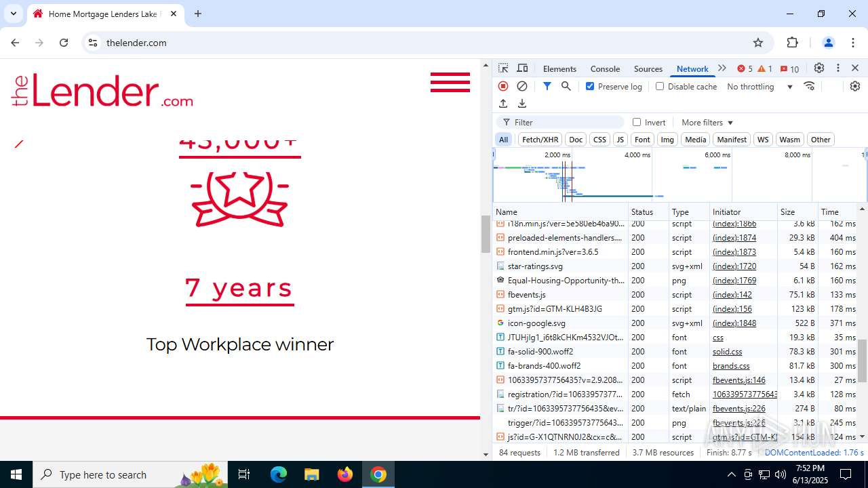The height and width of the screenshot is (488, 868).
Task: Filter by WS requests
Action: coord(763,140)
